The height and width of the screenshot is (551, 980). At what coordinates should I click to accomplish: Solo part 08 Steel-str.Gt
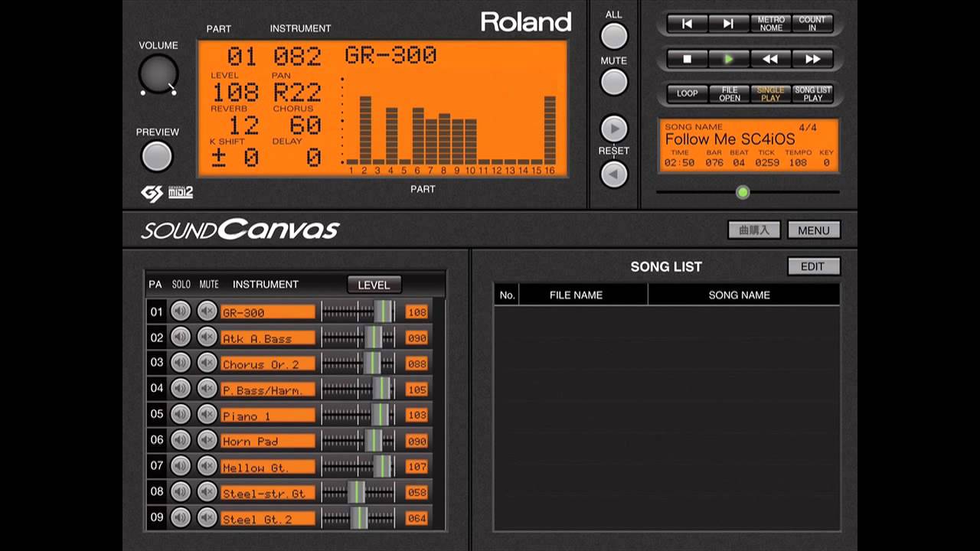click(181, 492)
